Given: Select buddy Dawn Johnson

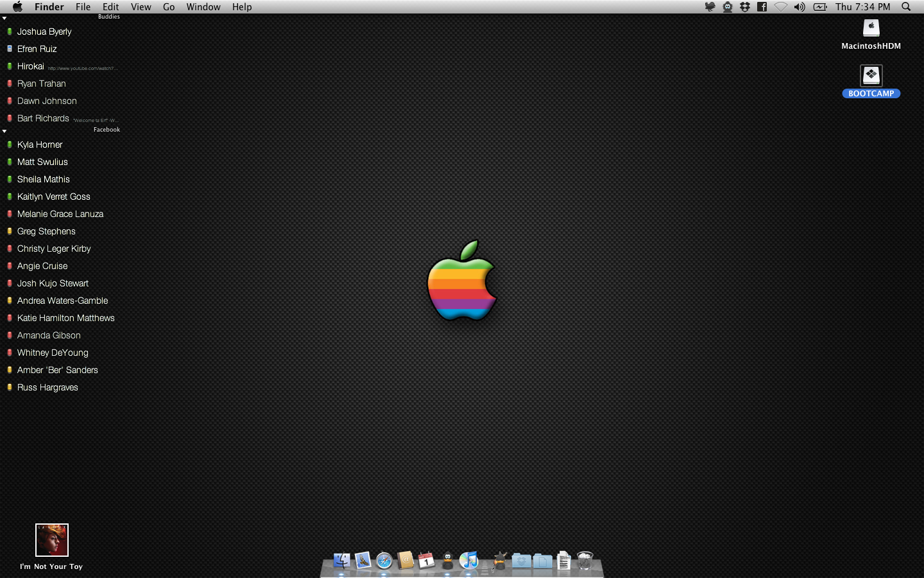Looking at the screenshot, I should coord(47,101).
